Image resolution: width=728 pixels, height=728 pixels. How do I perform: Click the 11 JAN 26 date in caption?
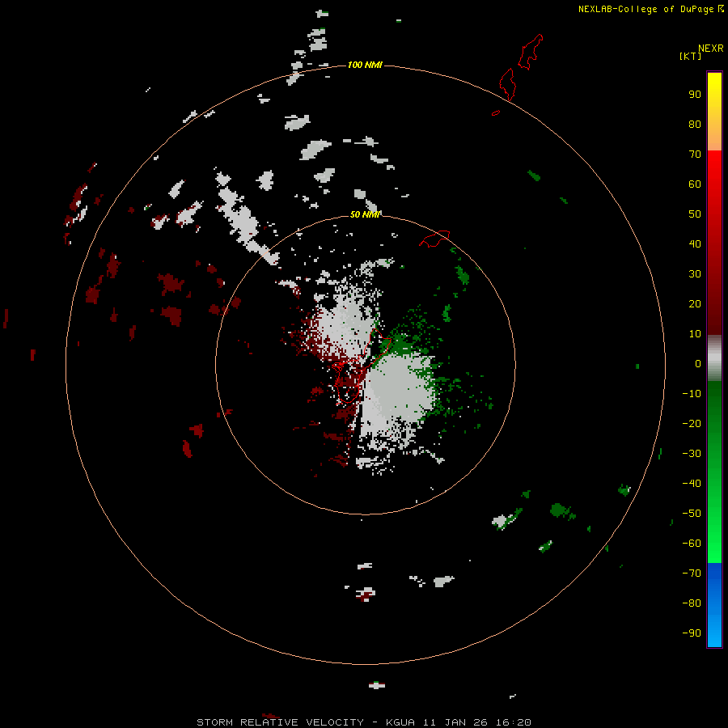pos(455,722)
